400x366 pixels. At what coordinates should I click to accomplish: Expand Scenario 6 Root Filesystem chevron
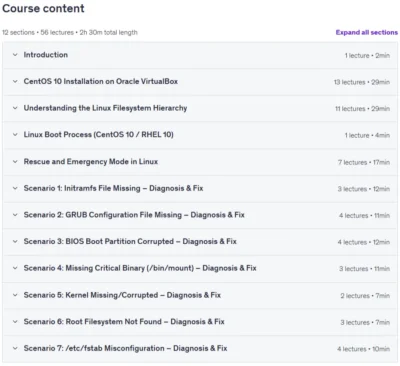pos(15,322)
